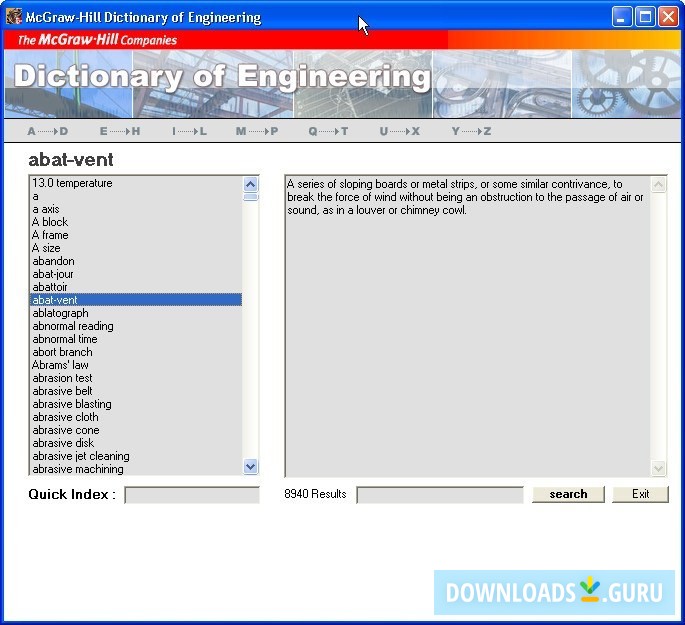Select 'abrasive cone' in the word list

tap(136, 430)
